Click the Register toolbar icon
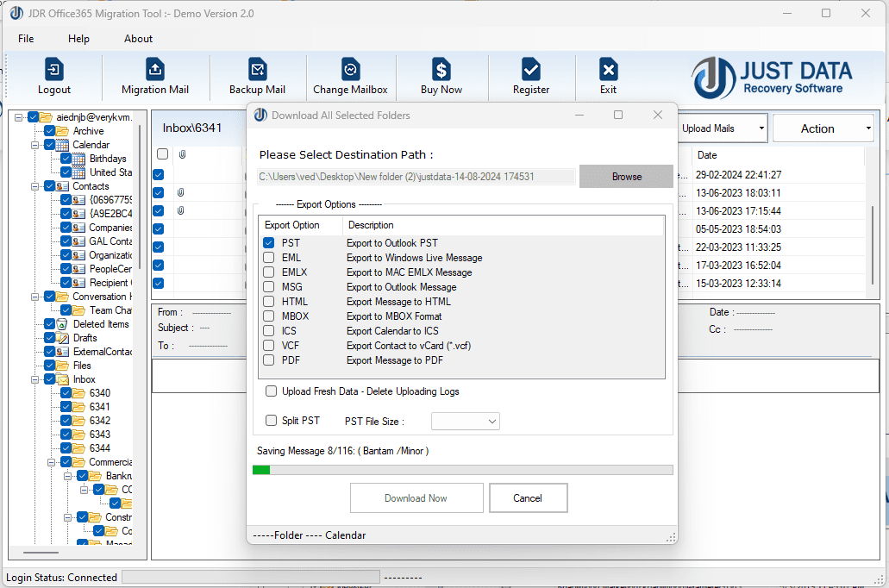The height and width of the screenshot is (588, 889). coord(530,77)
